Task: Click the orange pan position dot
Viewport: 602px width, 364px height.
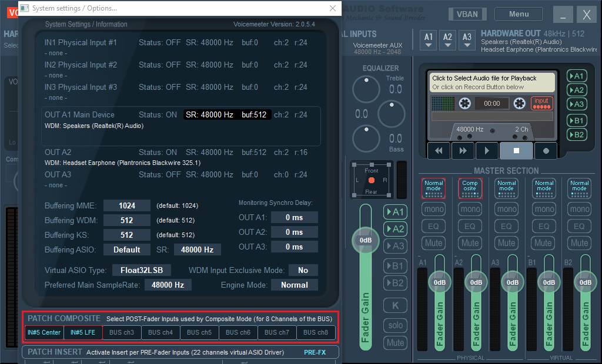Action: point(372,180)
